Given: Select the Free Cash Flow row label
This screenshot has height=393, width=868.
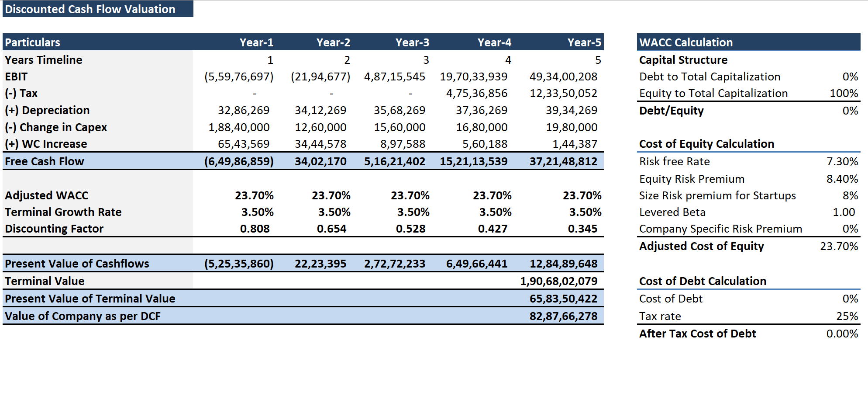Looking at the screenshot, I should (x=45, y=161).
